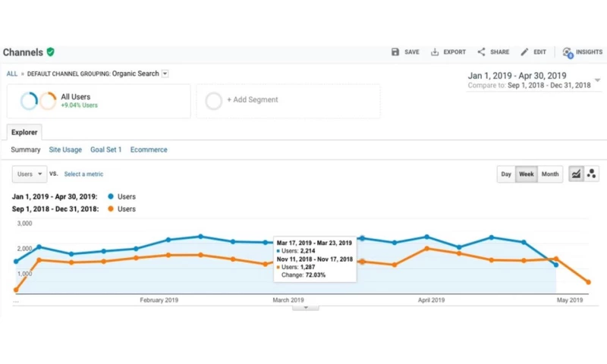Click the chart collapse handle below graph
607x364 pixels.
pos(306,308)
